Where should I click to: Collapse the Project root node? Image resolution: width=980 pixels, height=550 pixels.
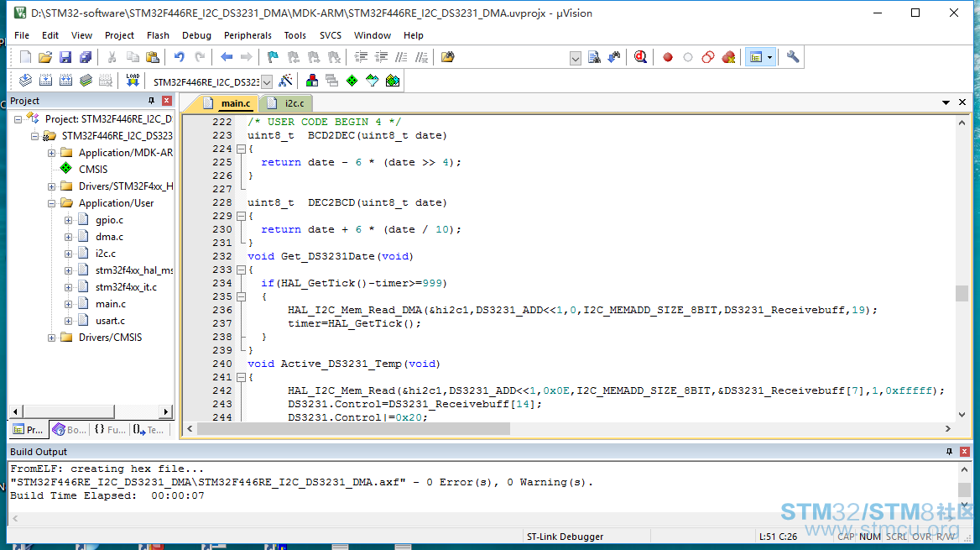click(18, 119)
